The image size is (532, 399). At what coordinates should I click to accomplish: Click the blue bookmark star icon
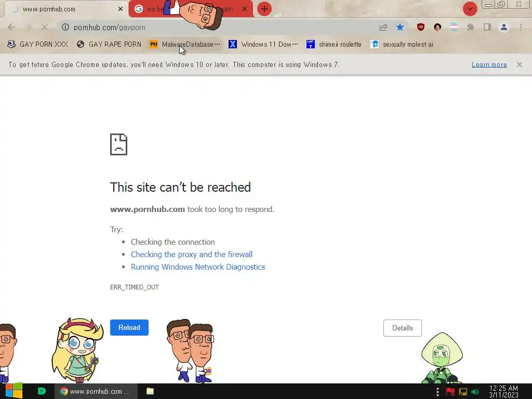pyautogui.click(x=400, y=27)
